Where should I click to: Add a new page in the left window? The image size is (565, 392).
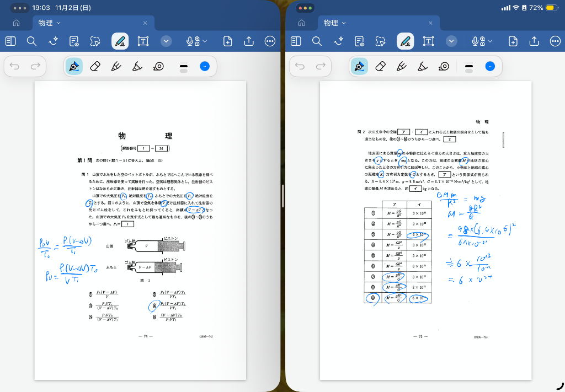click(227, 41)
